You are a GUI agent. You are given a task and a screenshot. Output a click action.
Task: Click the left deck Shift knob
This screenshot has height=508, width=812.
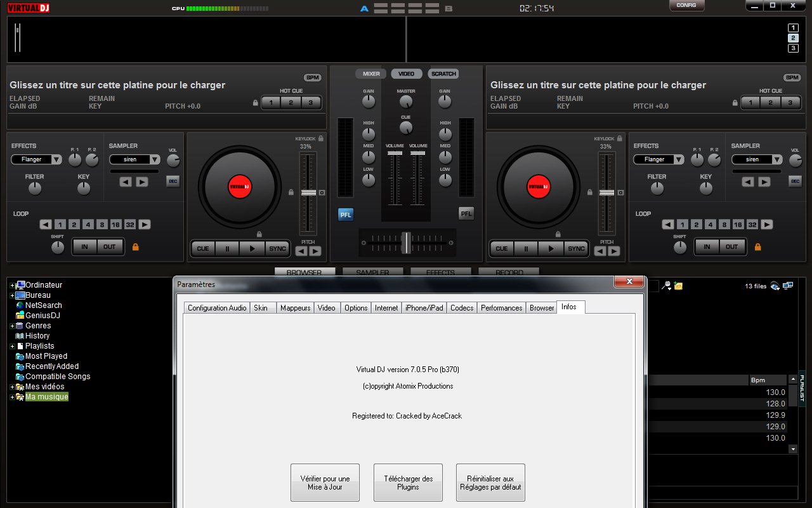(58, 247)
